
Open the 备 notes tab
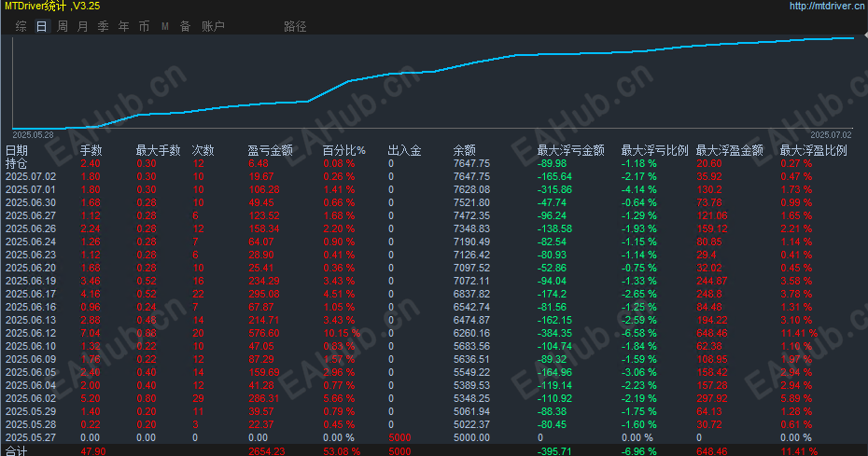click(x=185, y=26)
